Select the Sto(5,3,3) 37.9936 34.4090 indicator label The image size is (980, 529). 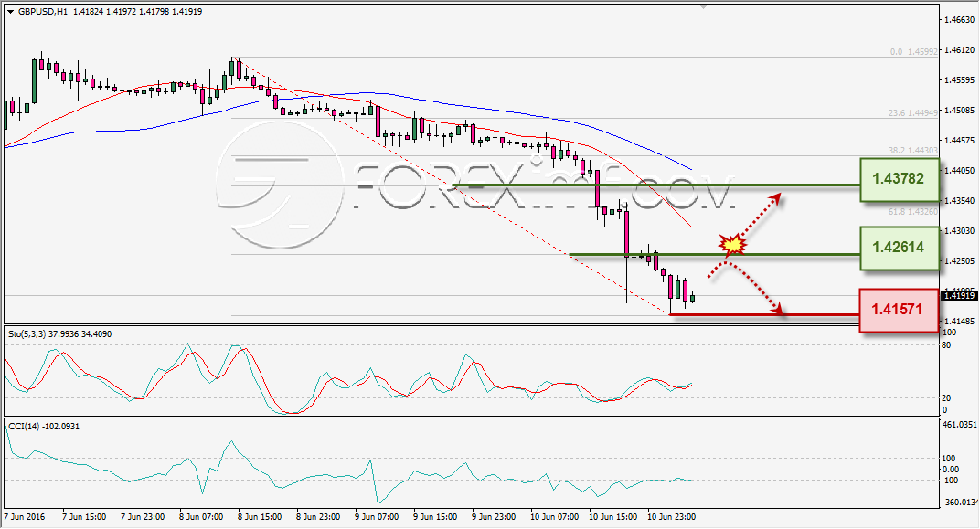[60, 334]
